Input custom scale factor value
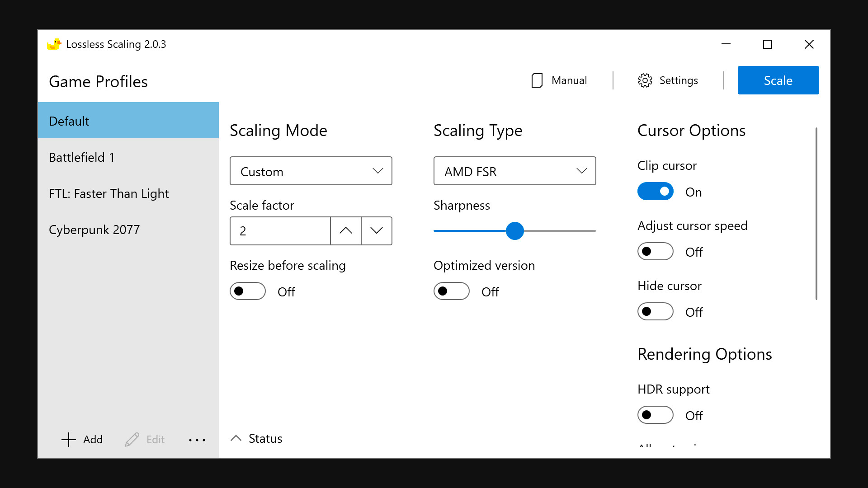This screenshot has width=868, height=488. tap(279, 231)
